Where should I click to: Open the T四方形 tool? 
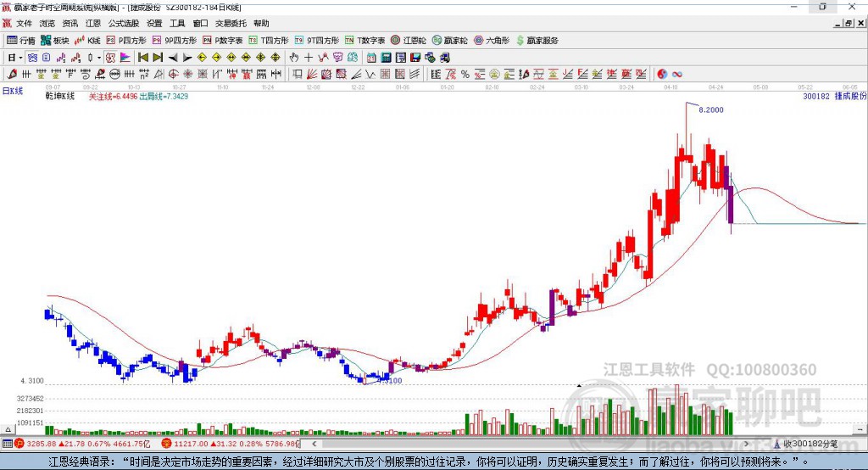tap(269, 41)
